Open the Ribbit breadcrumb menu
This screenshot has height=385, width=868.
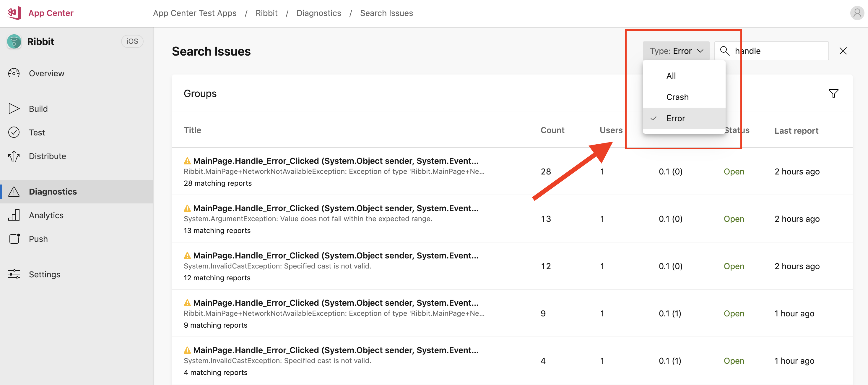tap(267, 13)
